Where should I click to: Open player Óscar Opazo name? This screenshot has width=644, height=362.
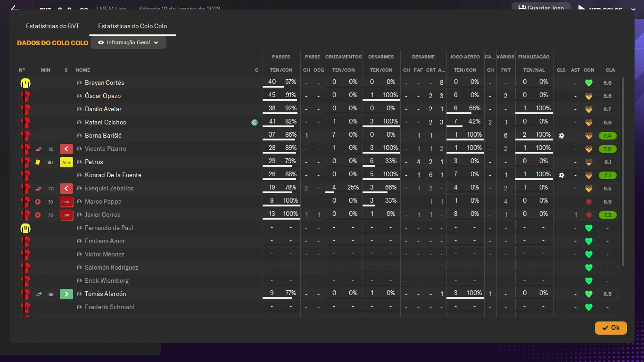coord(103,96)
